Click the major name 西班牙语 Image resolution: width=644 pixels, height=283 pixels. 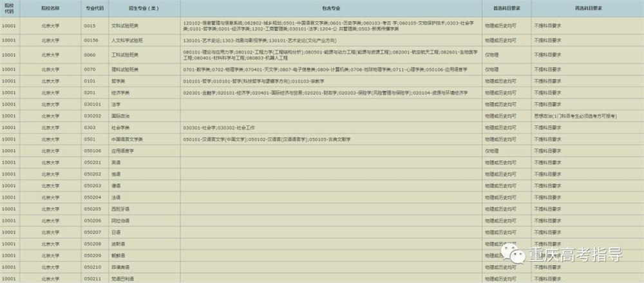[120, 209]
